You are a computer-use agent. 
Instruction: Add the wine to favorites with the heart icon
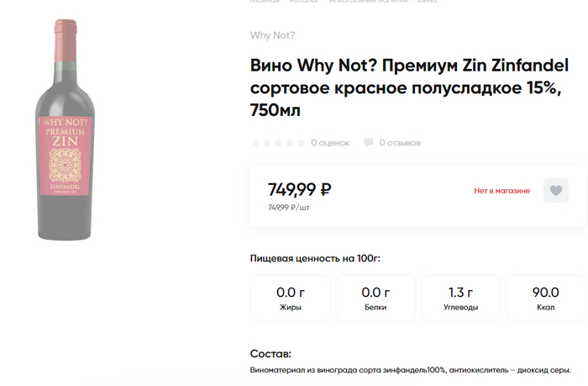(x=555, y=191)
